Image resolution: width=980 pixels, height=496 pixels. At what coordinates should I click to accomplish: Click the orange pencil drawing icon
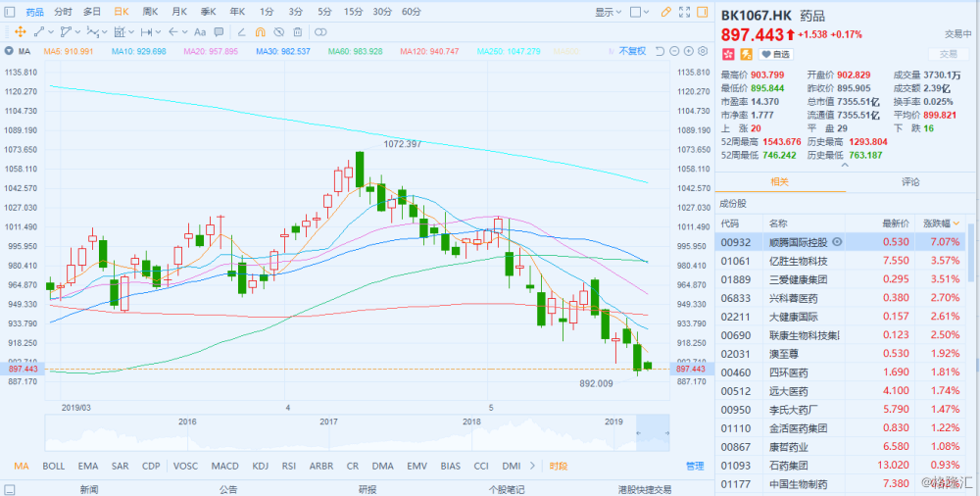pos(667,13)
